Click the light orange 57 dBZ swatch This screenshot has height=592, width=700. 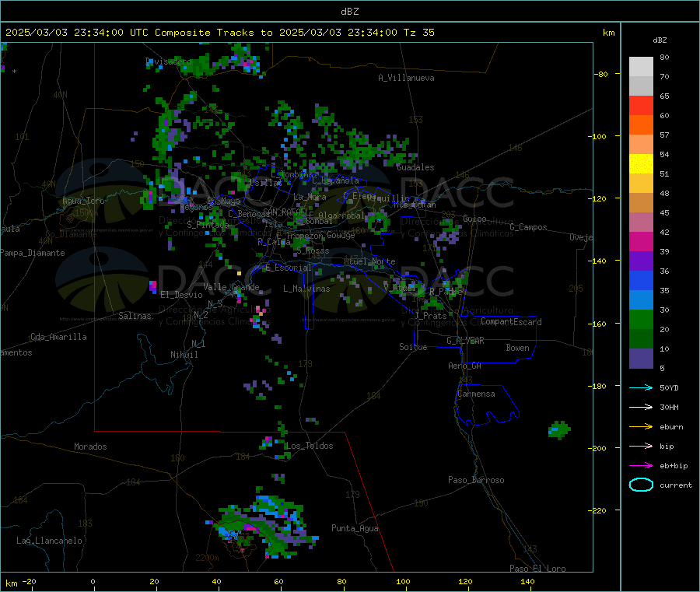coord(641,144)
